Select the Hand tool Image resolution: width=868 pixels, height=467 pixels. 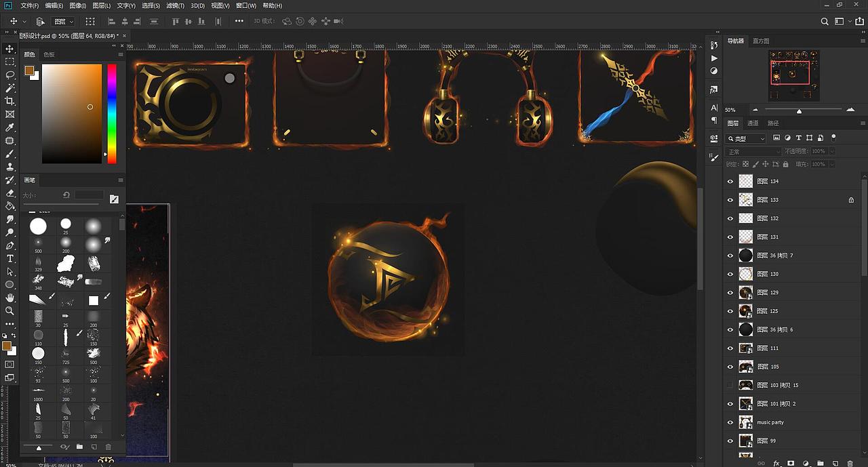tap(10, 298)
